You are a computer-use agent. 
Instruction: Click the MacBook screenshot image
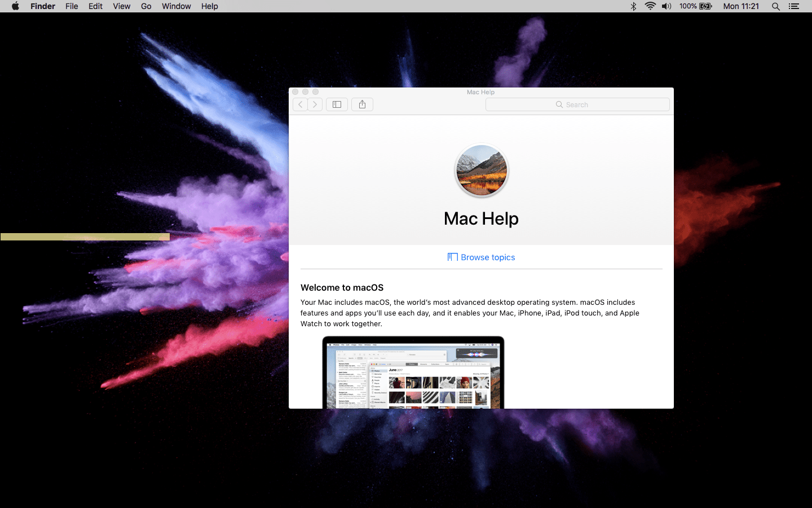click(413, 373)
